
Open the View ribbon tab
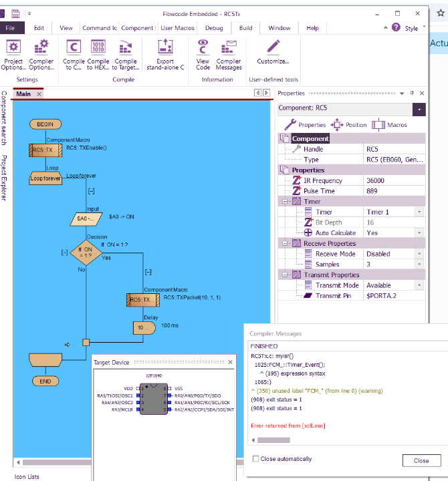[x=66, y=28]
